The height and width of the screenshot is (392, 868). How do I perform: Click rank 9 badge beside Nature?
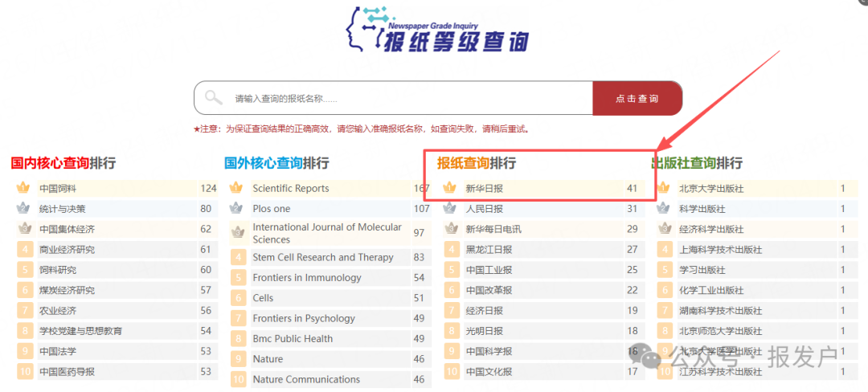239,359
